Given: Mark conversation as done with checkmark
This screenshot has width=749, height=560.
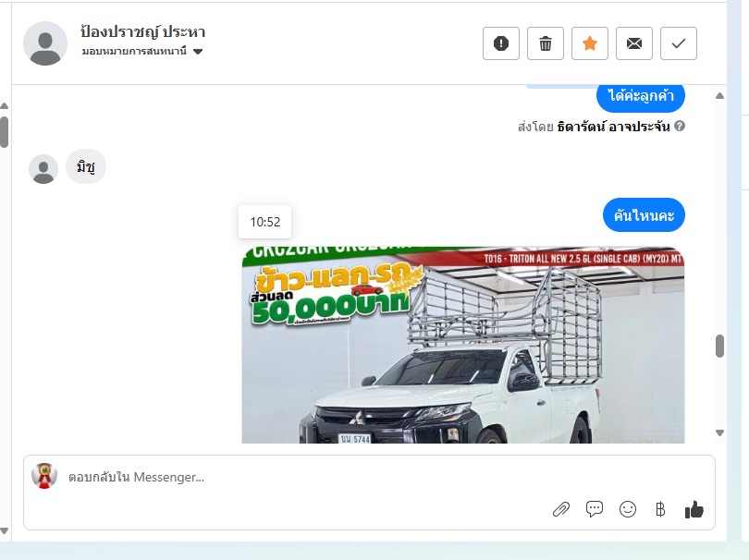Looking at the screenshot, I should (x=679, y=43).
